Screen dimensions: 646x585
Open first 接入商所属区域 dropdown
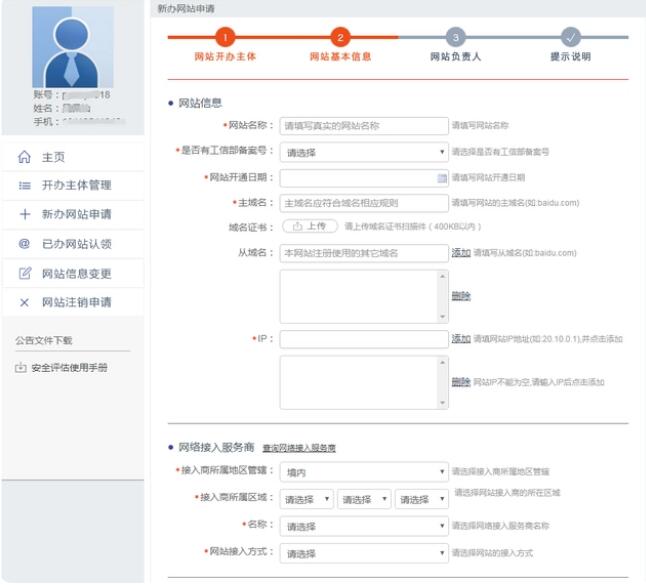[307, 499]
